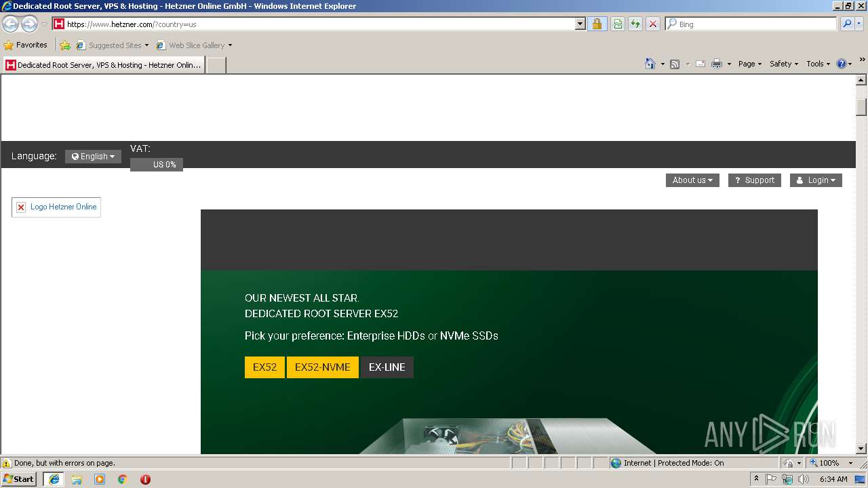Image resolution: width=868 pixels, height=488 pixels.
Task: Click the vertical scrollbar up arrow
Action: click(x=861, y=80)
